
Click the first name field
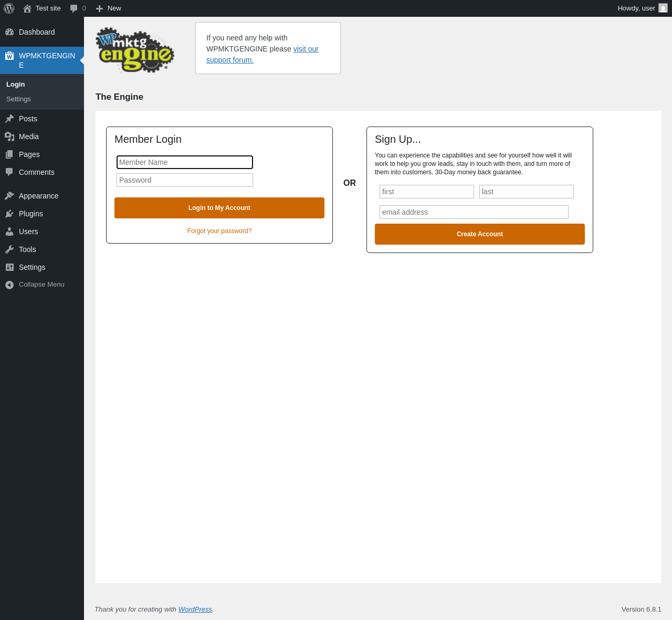click(x=427, y=192)
